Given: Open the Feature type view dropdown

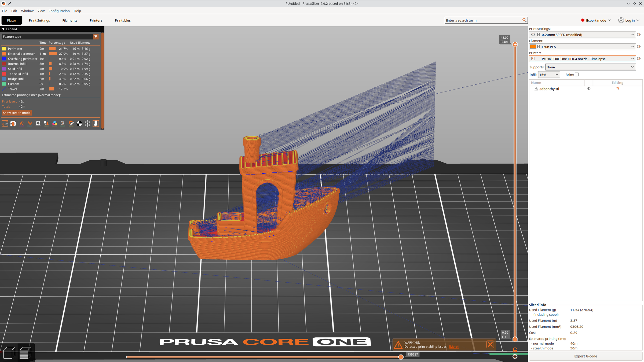Looking at the screenshot, I should (x=96, y=37).
